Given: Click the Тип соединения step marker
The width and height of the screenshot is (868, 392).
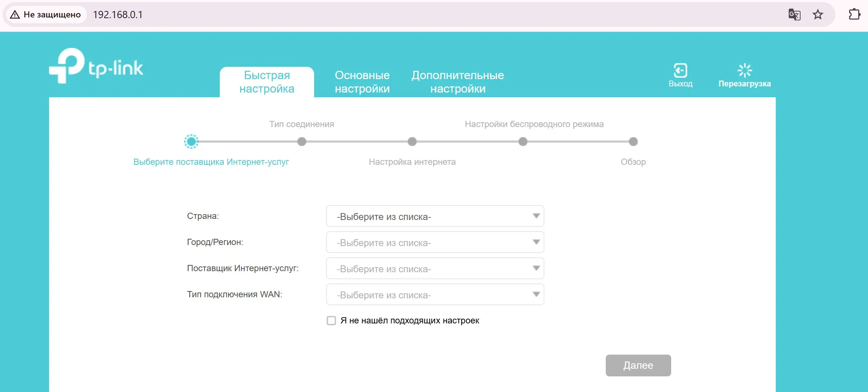Looking at the screenshot, I should (x=301, y=142).
